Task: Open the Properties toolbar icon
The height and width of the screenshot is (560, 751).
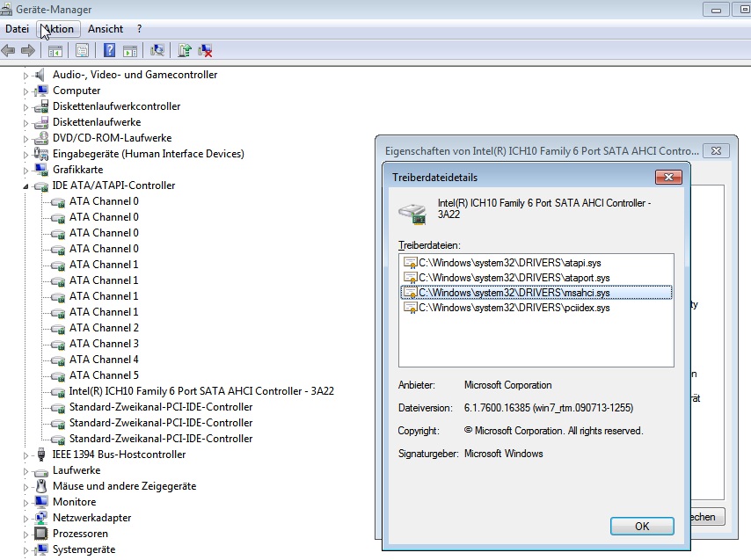Action: click(83, 50)
